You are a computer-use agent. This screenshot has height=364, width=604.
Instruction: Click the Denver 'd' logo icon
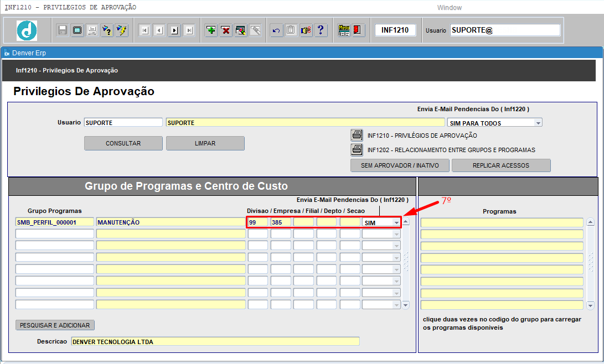[27, 30]
